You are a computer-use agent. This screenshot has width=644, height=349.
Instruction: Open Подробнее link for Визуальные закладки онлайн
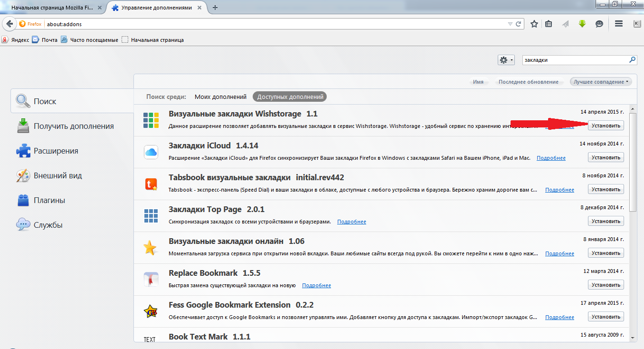[559, 253]
